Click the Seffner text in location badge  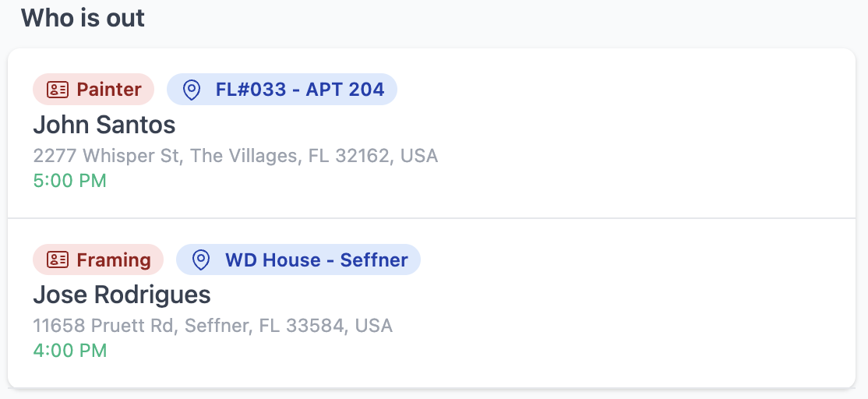(374, 260)
